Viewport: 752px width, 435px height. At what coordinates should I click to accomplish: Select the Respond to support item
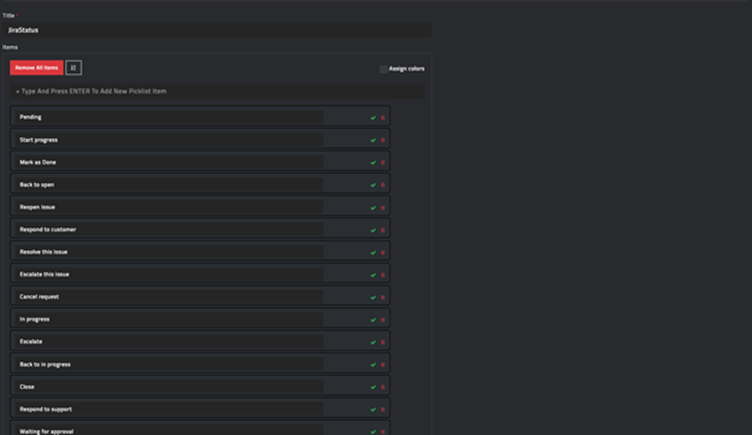(x=45, y=409)
